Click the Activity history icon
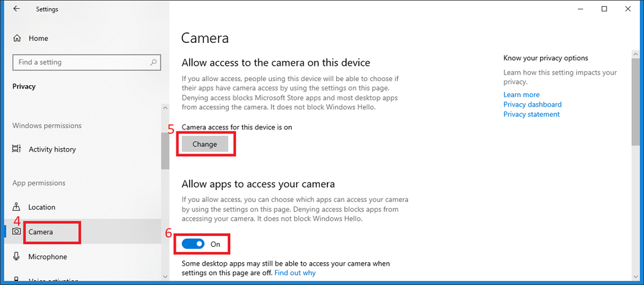 pos(17,150)
